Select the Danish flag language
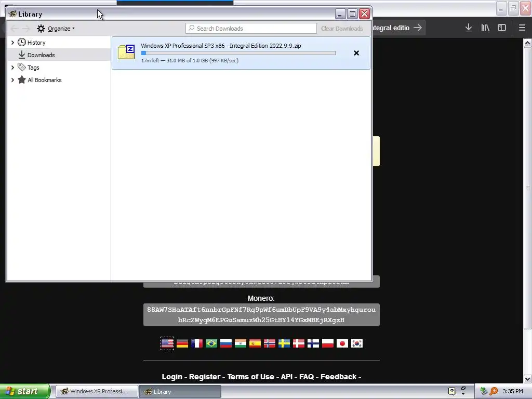532x399 pixels. pos(299,343)
